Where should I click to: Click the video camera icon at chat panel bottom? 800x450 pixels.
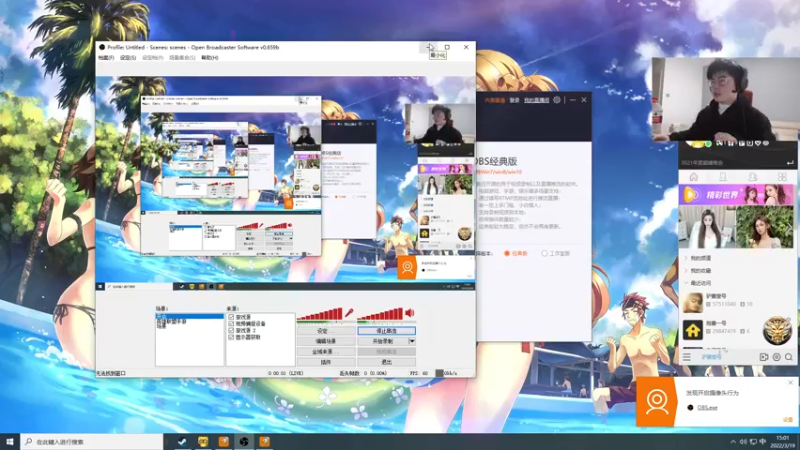pos(764,357)
